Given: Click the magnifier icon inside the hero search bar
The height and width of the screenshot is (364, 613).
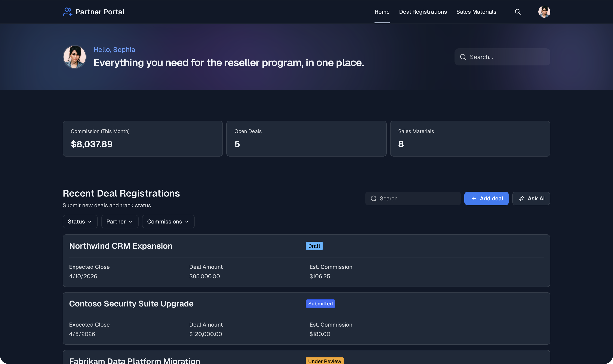Looking at the screenshot, I should point(463,57).
